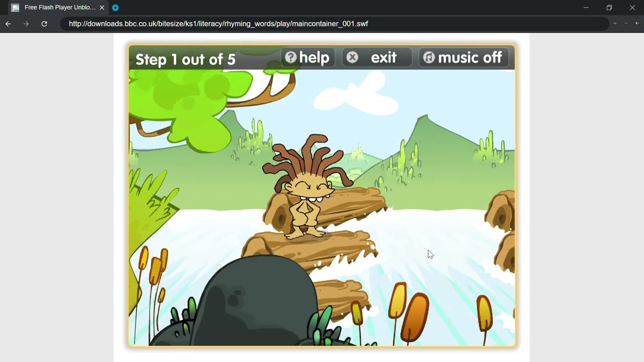The image size is (644, 362).
Task: Go back to the previous page
Action: [8, 24]
